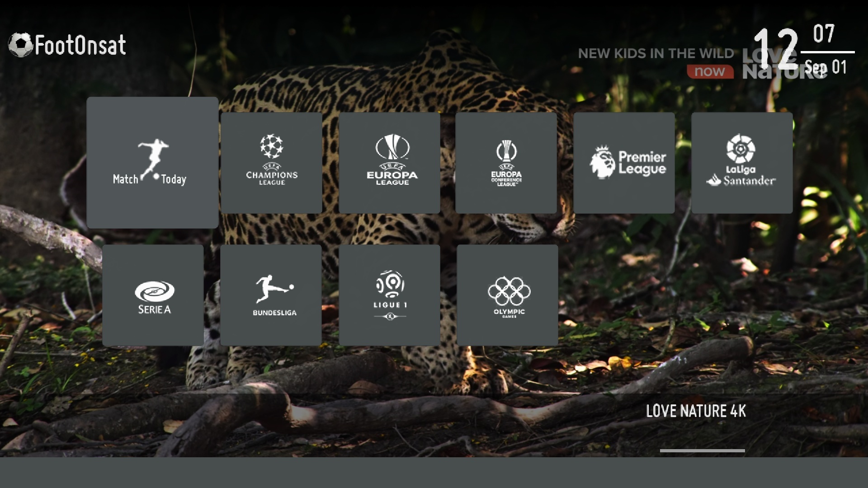Click the now playing indicator
868x488 pixels.
point(710,71)
